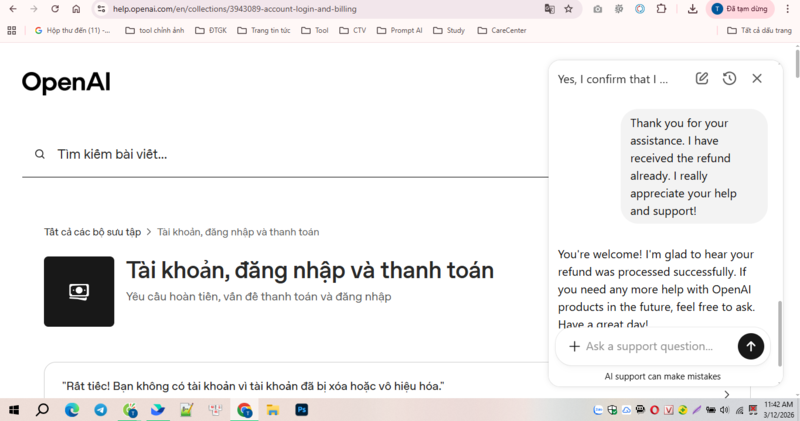Click the search magnifier icon on page
Screen dimensions: 800x421
[x=40, y=154]
